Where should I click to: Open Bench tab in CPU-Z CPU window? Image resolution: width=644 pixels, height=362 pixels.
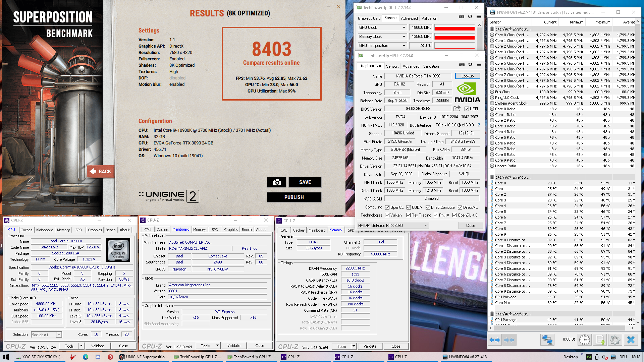[x=110, y=230]
